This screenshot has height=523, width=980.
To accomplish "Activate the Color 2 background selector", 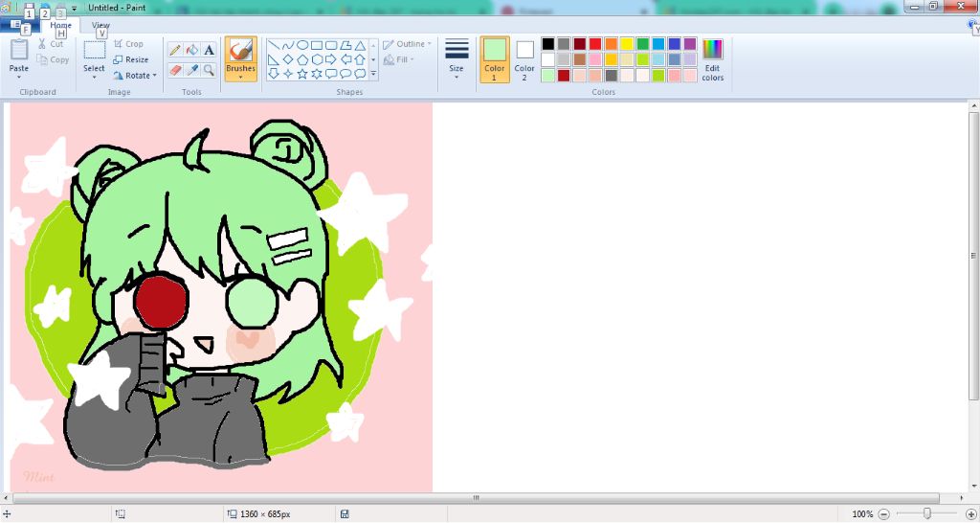I will pyautogui.click(x=524, y=58).
